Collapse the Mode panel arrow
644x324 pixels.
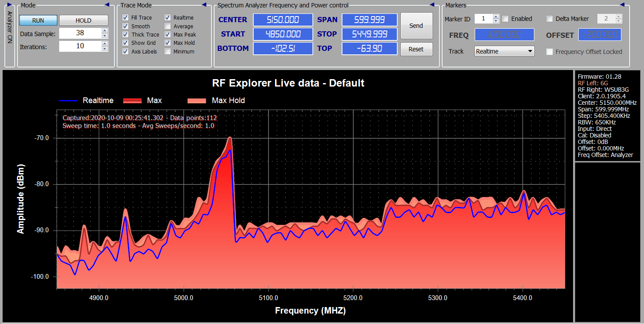coord(107,5)
